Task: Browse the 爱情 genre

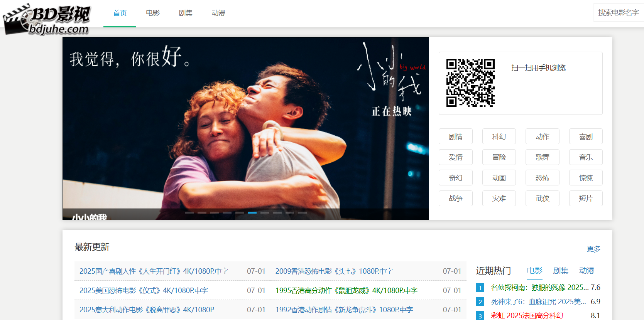Action: coord(456,157)
